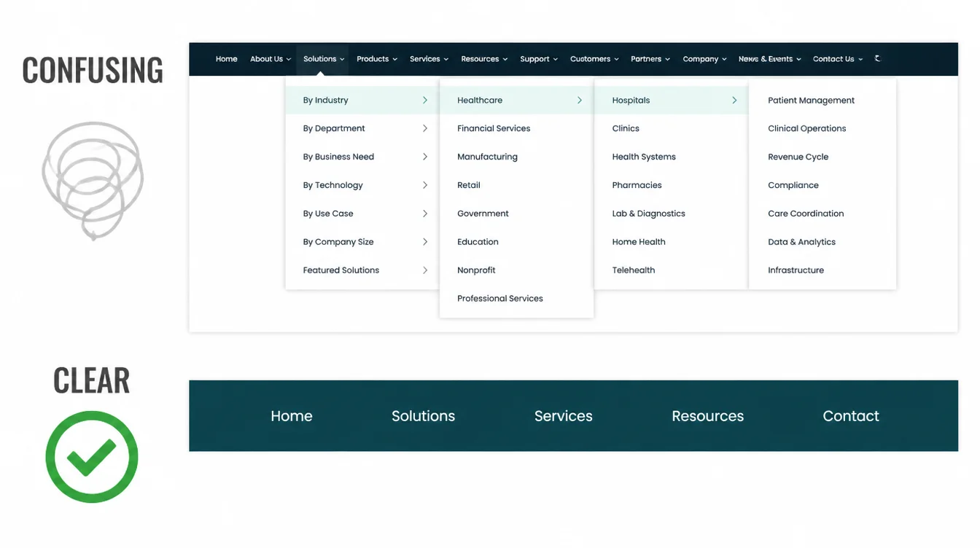Click Contact in the simple teal navbar
This screenshot has height=548, width=980.
[851, 416]
